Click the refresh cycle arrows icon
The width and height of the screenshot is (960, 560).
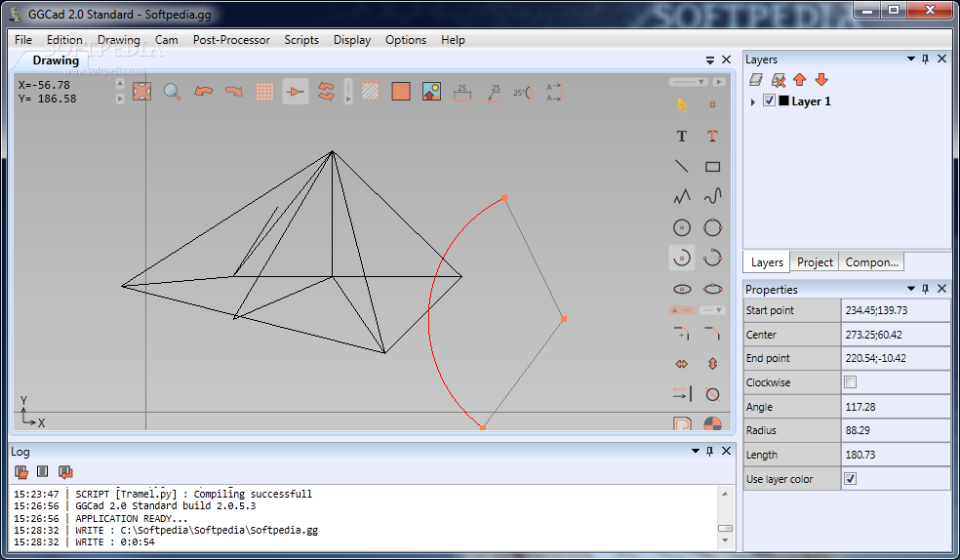pos(326,92)
